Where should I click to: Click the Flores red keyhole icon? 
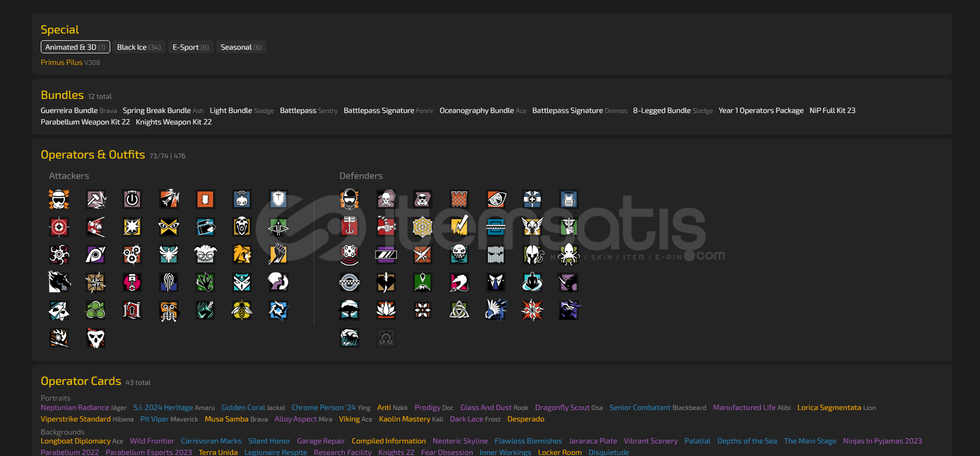132,310
